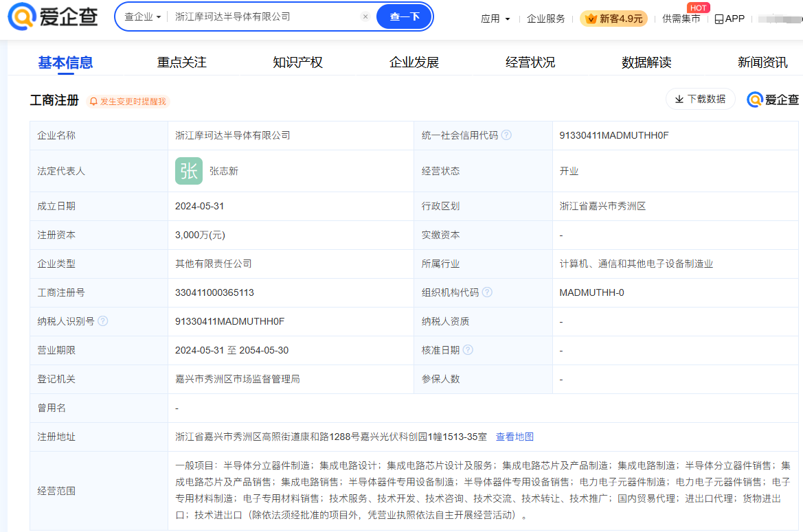Click the 爱企查 logo at top left
The height and width of the screenshot is (532, 803).
pyautogui.click(x=53, y=17)
